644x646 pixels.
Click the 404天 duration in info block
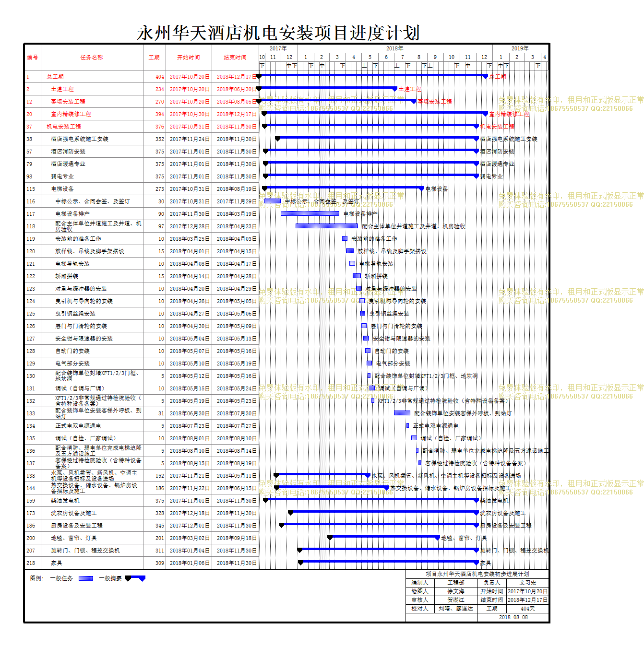click(x=527, y=609)
